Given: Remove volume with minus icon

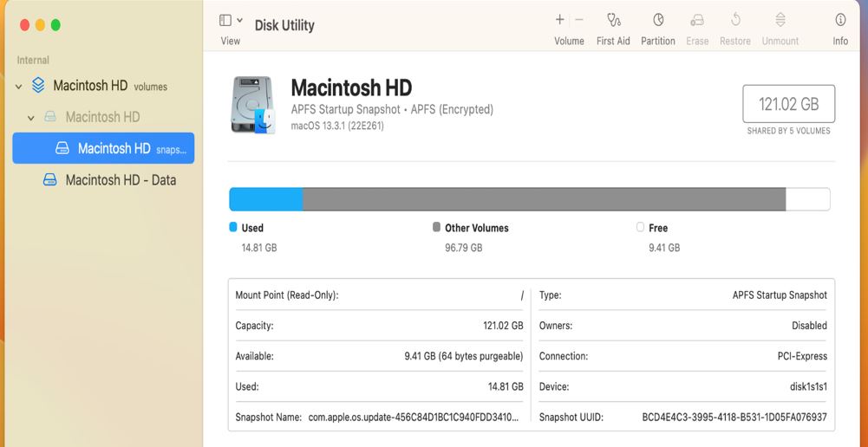Looking at the screenshot, I should [x=579, y=19].
